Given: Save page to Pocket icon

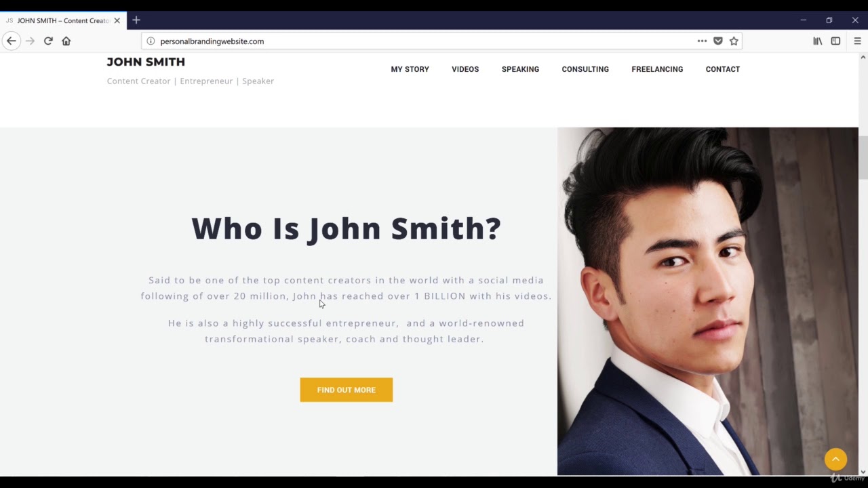Looking at the screenshot, I should (718, 41).
